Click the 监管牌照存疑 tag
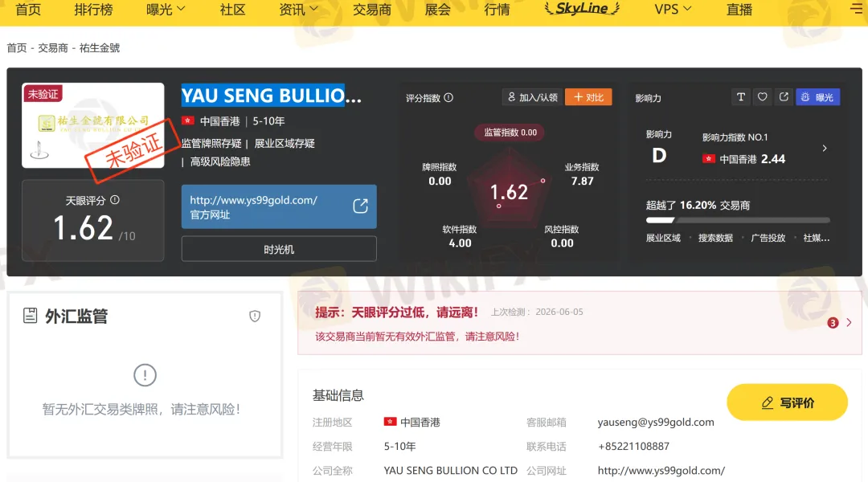Image resolution: width=868 pixels, height=482 pixels. point(211,143)
